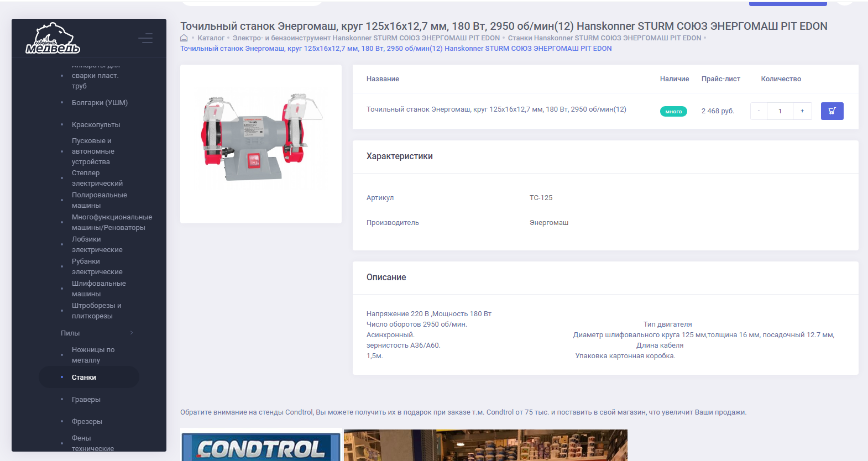
Task: Click the ТС-125 article value
Action: [x=541, y=198]
